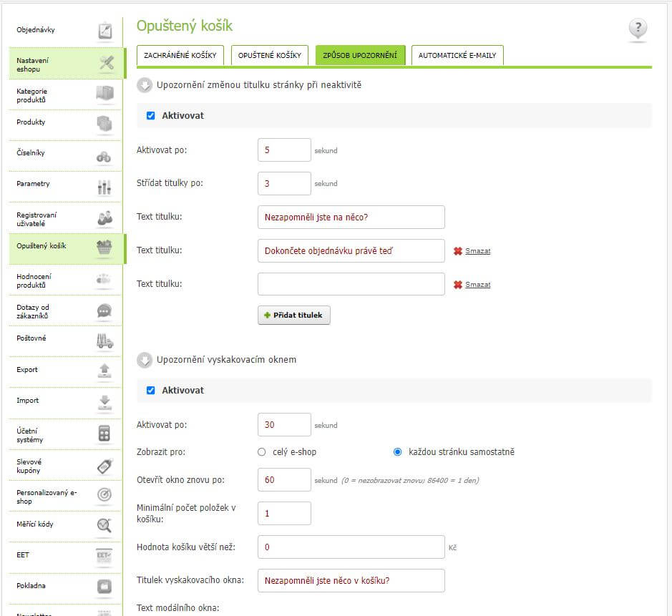Select the EET icon
Screen dimensions: 672x616
(x=104, y=556)
